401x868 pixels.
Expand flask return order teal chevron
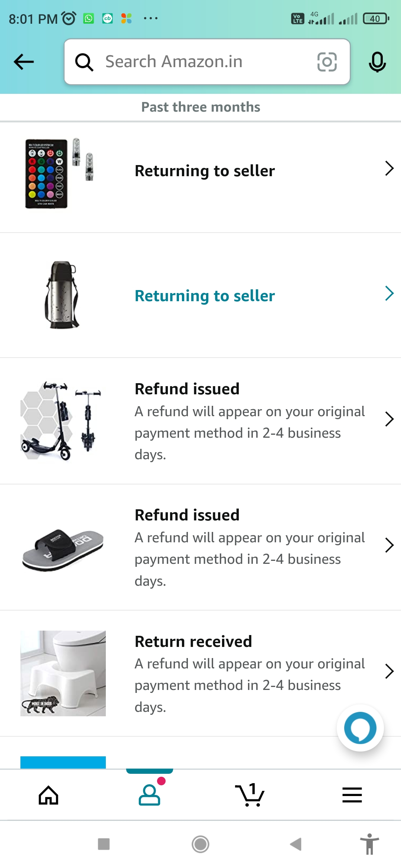click(x=389, y=293)
